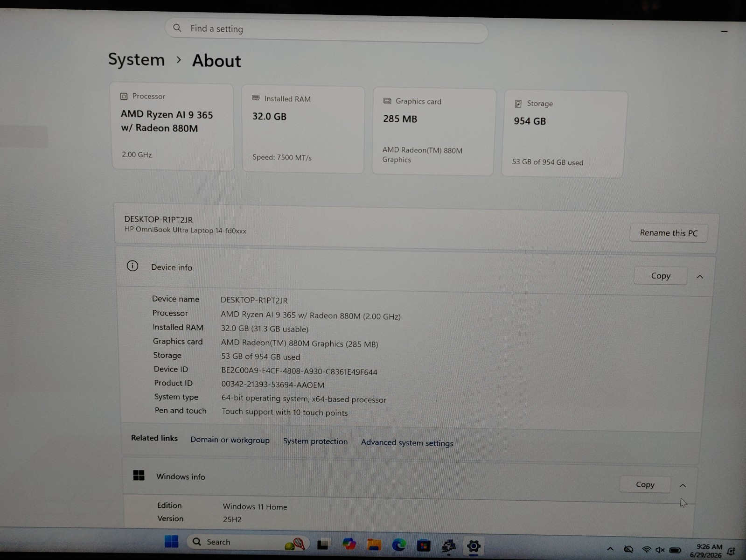Collapse the Windows info section
This screenshot has height=560, width=746.
pos(683,485)
